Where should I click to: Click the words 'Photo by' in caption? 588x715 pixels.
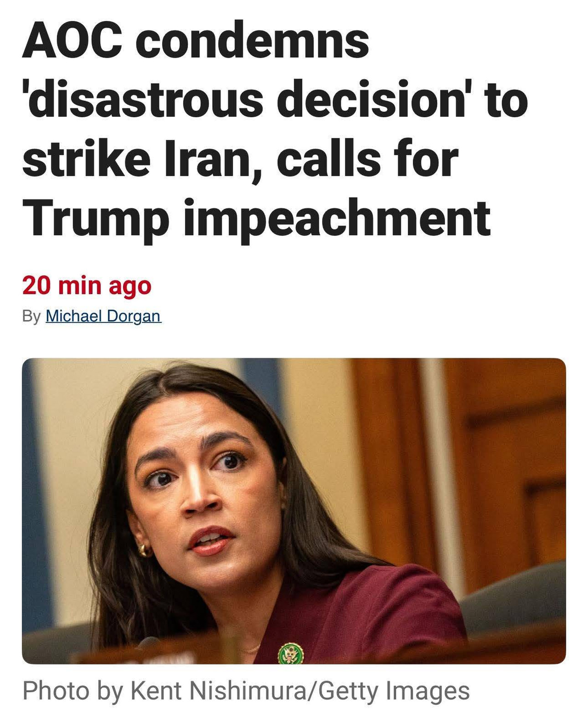73,691
